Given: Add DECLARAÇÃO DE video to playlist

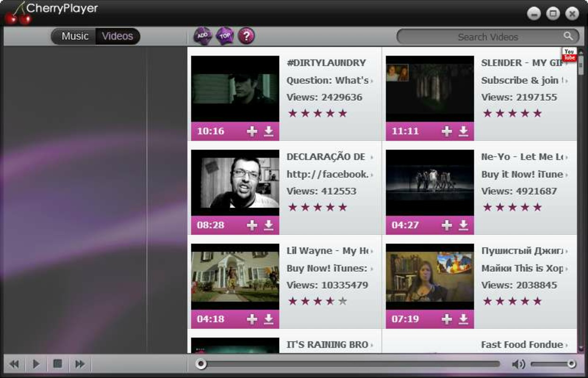Looking at the screenshot, I should click(x=252, y=225).
